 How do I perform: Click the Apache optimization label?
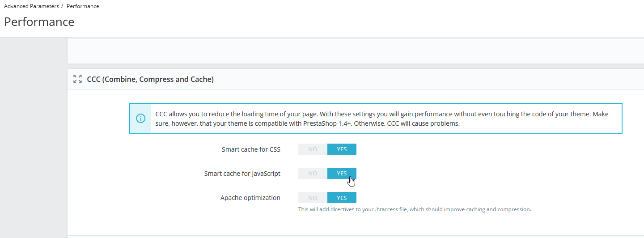click(x=250, y=198)
